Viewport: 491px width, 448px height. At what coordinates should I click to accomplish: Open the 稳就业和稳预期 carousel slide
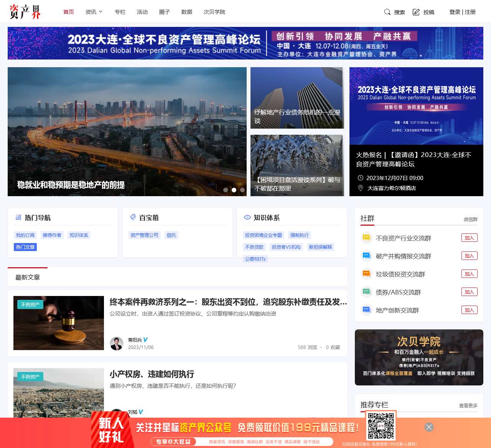pyautogui.click(x=127, y=132)
